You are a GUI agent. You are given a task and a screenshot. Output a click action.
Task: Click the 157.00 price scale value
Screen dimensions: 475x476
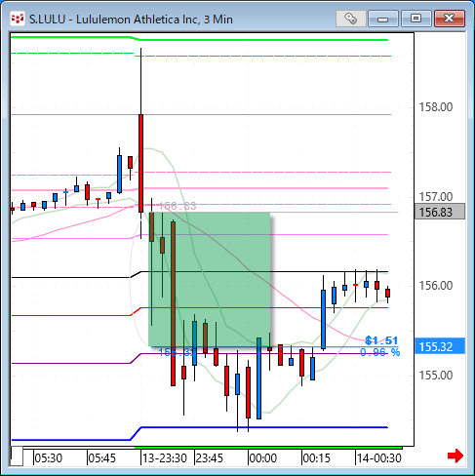436,196
